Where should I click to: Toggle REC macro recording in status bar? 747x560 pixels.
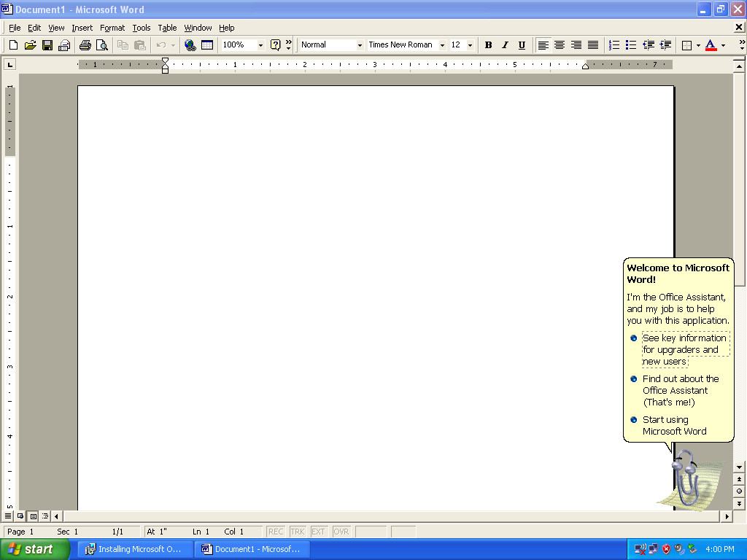[275, 532]
